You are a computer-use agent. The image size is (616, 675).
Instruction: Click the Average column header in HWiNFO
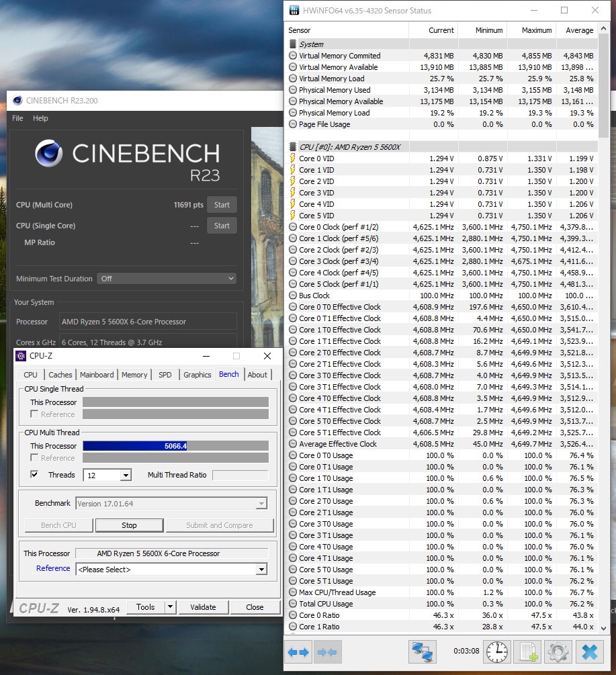577,30
